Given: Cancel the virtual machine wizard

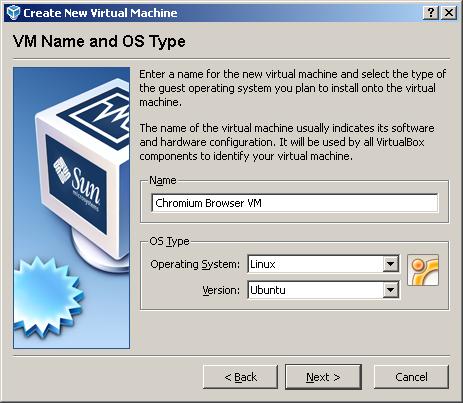Looking at the screenshot, I should [x=411, y=377].
